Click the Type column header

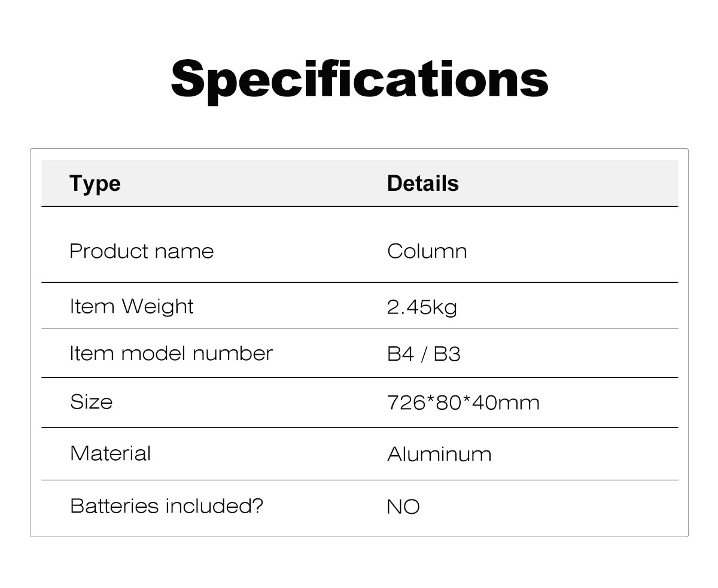point(95,184)
